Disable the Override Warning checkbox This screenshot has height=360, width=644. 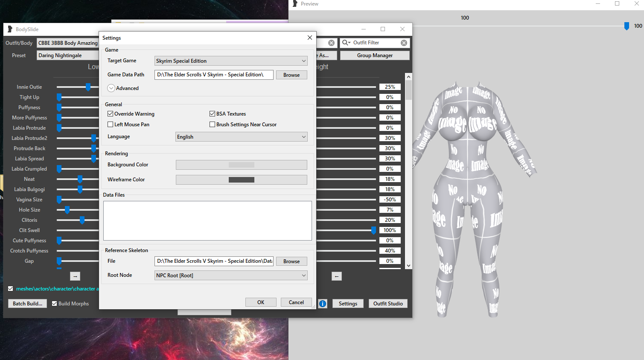coord(111,114)
